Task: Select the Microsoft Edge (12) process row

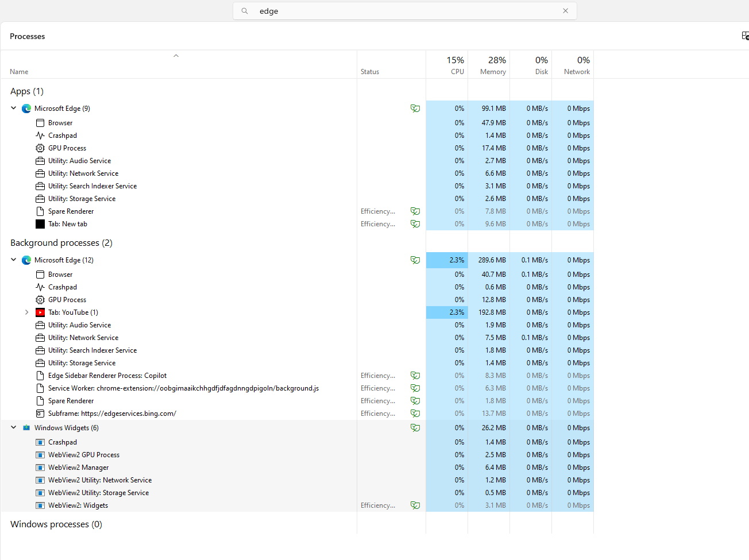Action: [297, 260]
